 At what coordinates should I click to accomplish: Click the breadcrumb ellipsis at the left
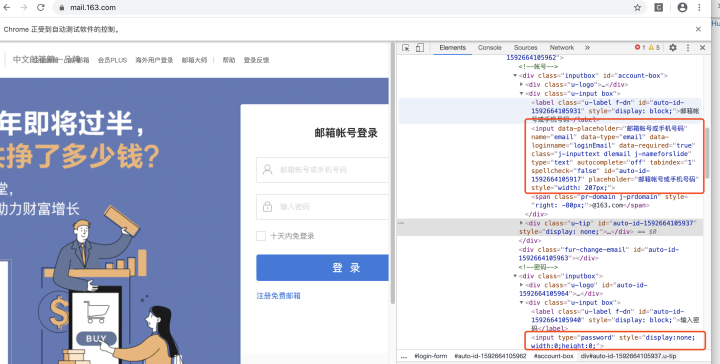404,356
